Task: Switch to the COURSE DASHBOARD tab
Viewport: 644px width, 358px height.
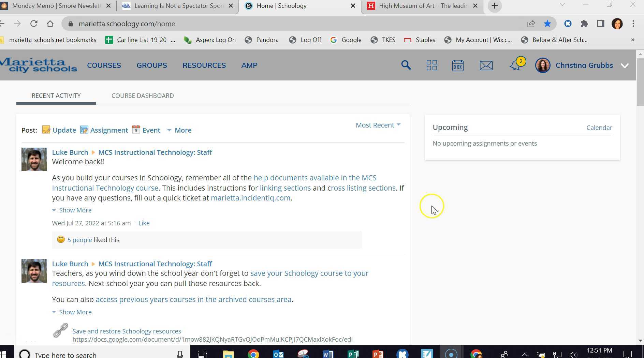Action: click(x=143, y=96)
